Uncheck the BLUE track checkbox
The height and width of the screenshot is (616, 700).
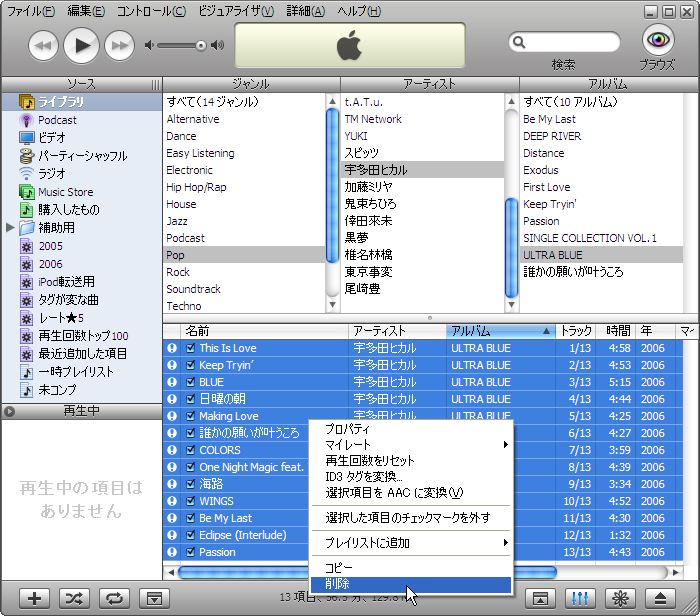pyautogui.click(x=191, y=382)
